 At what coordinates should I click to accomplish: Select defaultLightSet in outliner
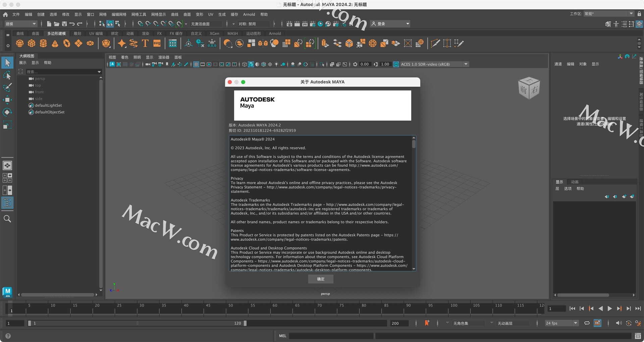(48, 105)
